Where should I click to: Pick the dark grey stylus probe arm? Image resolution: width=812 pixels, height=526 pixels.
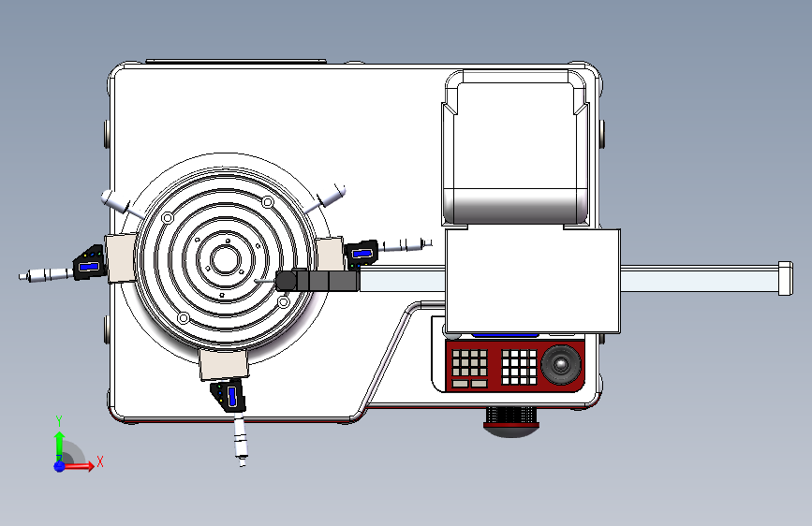pyautogui.click(x=317, y=280)
